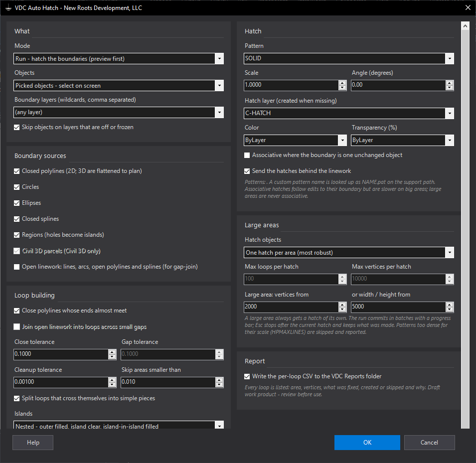The width and height of the screenshot is (476, 463).
Task: Click the Close tolerance input field
Action: coord(61,354)
